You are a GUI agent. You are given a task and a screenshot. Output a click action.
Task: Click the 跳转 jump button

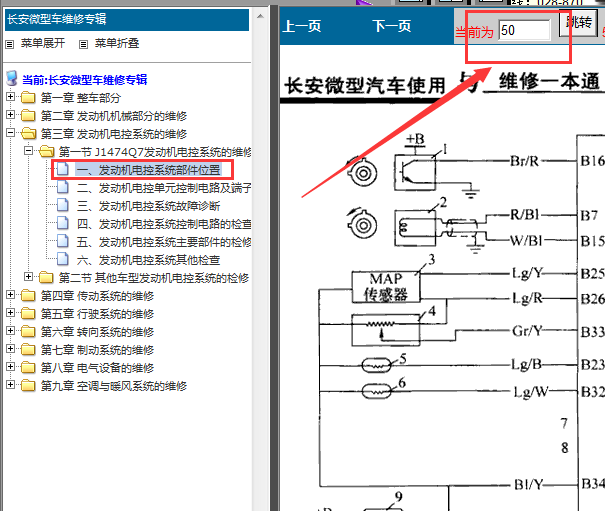click(578, 23)
